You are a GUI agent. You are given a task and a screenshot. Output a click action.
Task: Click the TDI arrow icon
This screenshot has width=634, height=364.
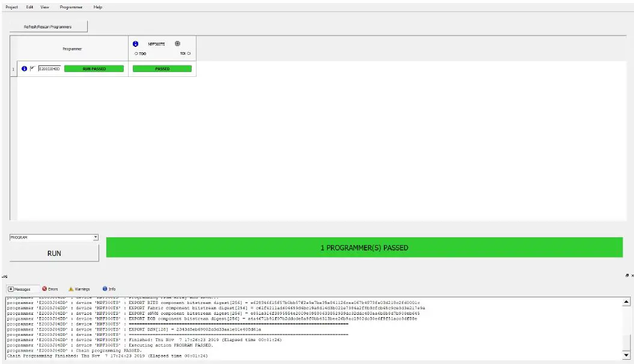189,53
